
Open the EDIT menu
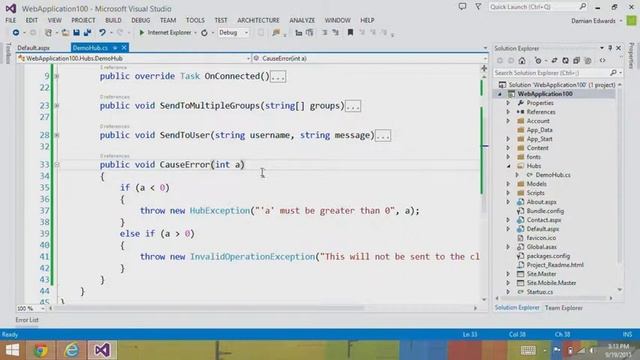point(31,20)
